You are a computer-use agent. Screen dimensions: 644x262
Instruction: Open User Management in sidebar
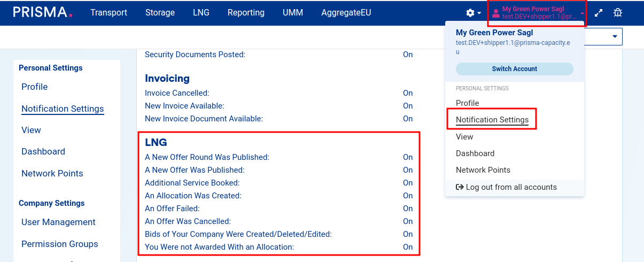click(x=58, y=222)
